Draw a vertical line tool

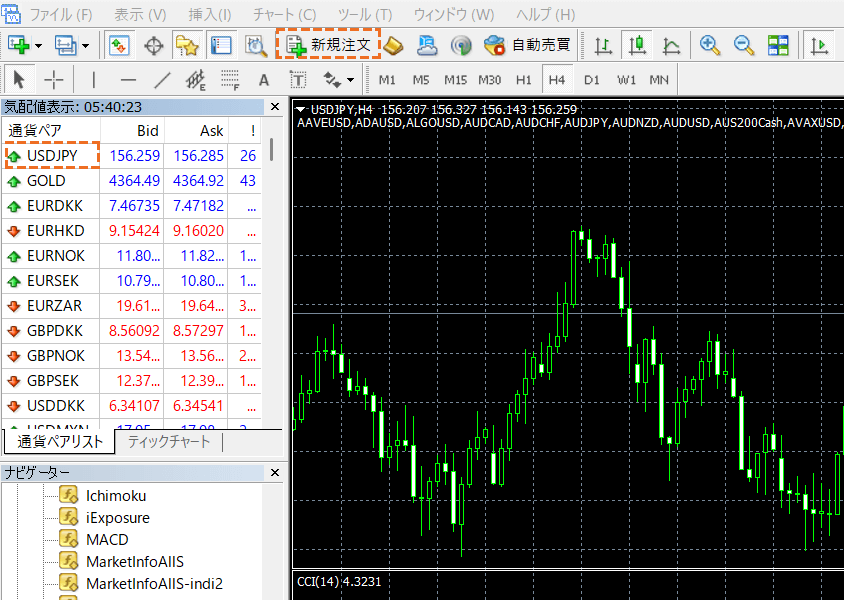pos(93,80)
